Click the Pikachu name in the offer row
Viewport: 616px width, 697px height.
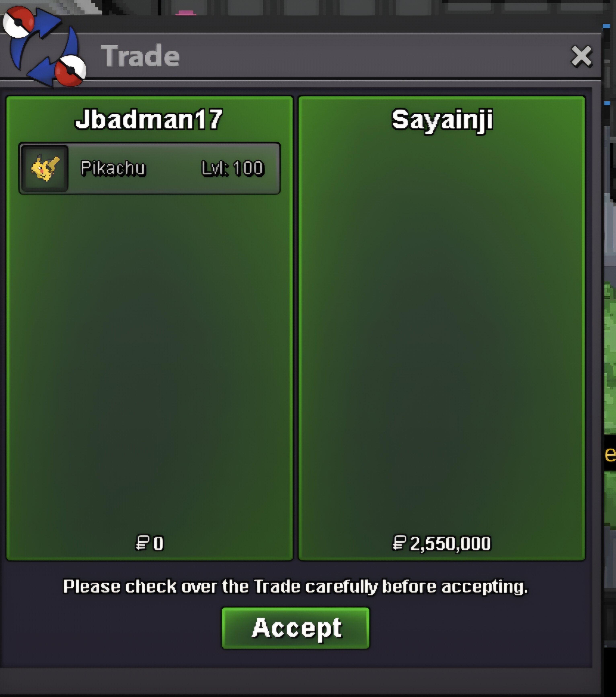pos(113,168)
